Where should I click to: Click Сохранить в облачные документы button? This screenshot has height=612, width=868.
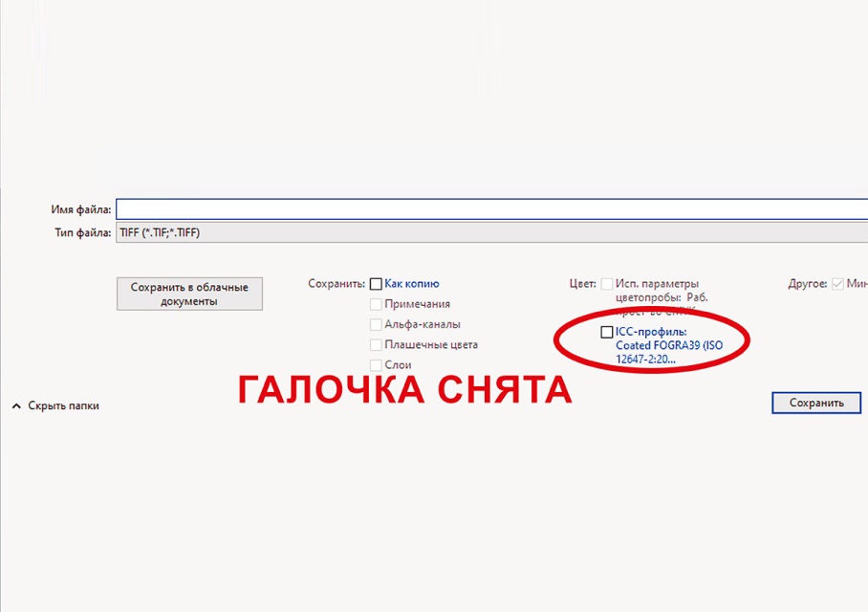pyautogui.click(x=189, y=295)
